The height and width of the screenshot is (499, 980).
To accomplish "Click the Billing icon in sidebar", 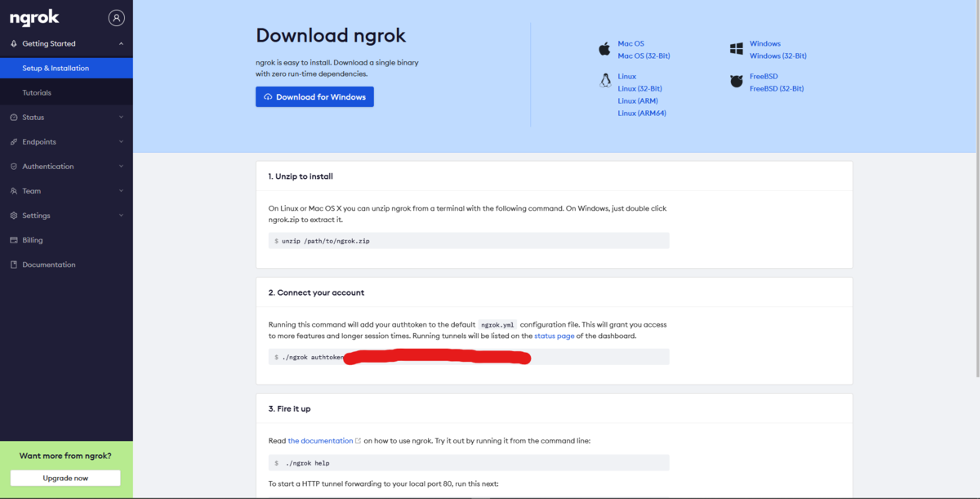I will pyautogui.click(x=14, y=240).
